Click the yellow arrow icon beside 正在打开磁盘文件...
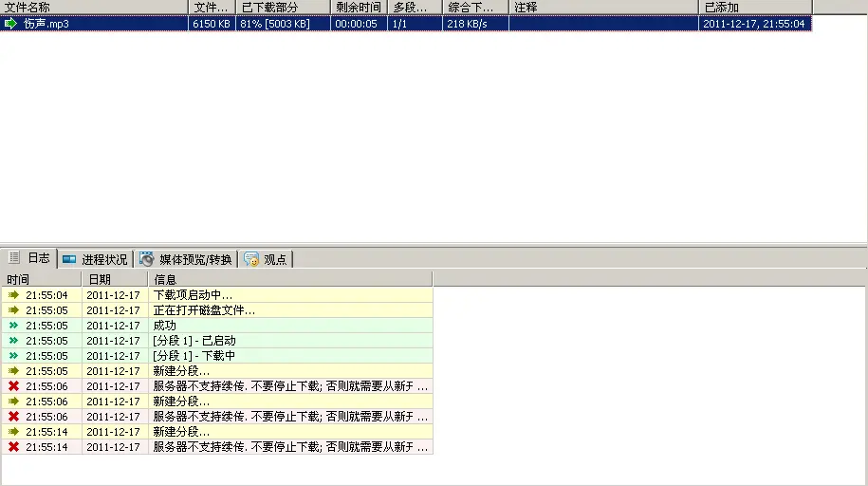Image resolution: width=868 pixels, height=486 pixels. pyautogui.click(x=13, y=310)
